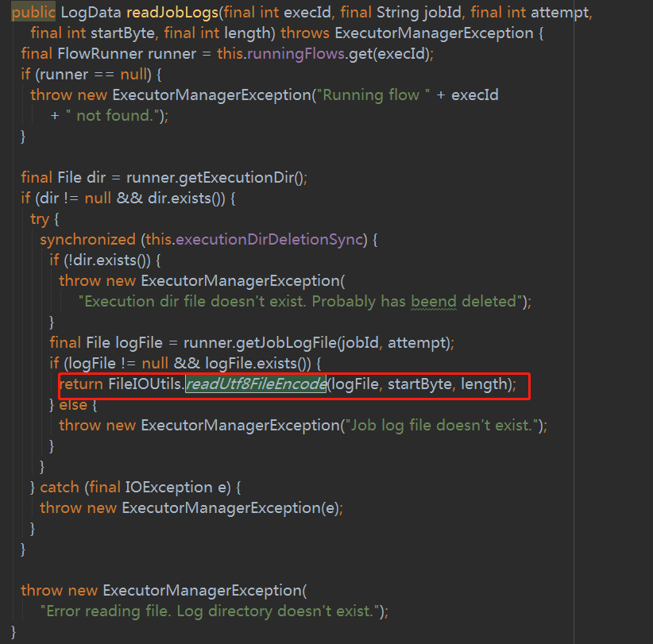653x644 pixels.
Task: Click the FileIOUtils class reference
Action: pos(145,384)
